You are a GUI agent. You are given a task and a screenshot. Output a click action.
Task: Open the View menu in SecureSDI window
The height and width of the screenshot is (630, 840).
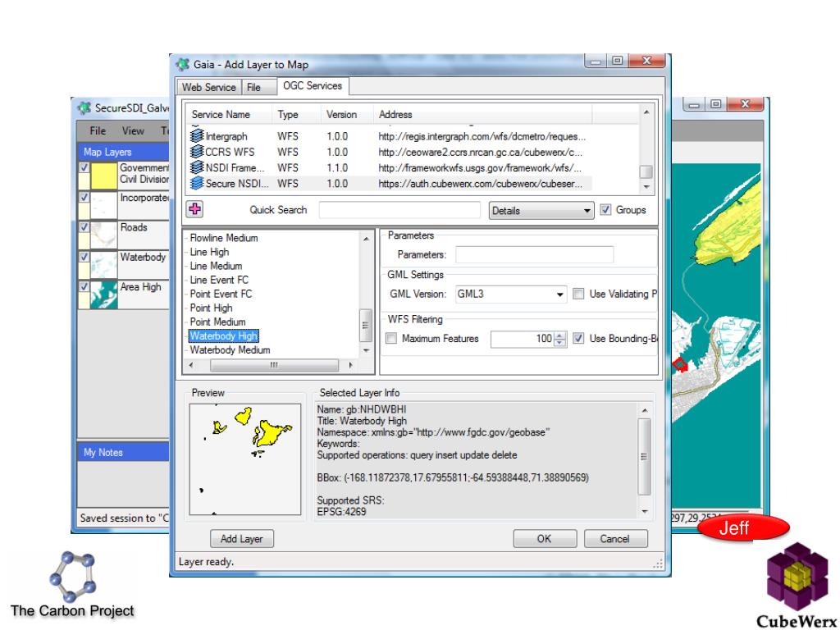(x=133, y=130)
